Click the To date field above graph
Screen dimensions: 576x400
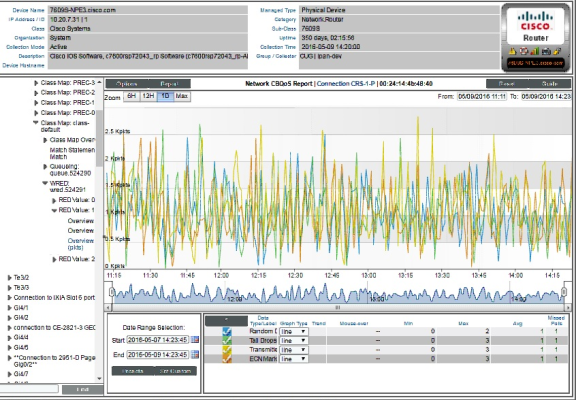547,97
